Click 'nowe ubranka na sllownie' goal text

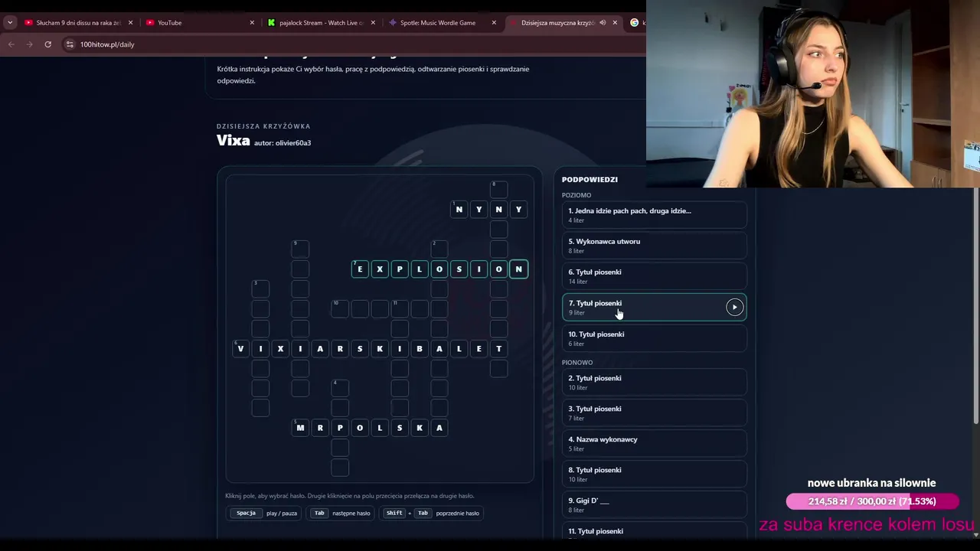pos(871,483)
